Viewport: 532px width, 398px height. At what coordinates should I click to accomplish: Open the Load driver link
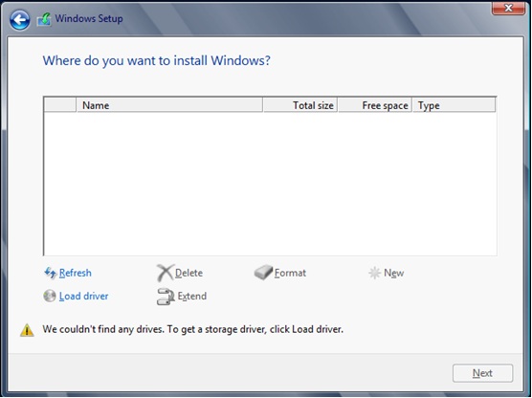[x=83, y=296]
